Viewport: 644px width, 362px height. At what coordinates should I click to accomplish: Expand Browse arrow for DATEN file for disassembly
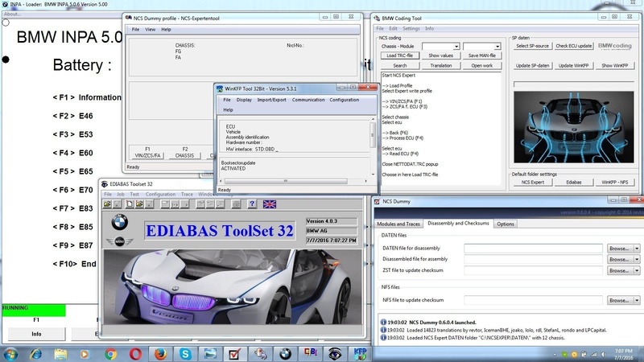[637, 249]
